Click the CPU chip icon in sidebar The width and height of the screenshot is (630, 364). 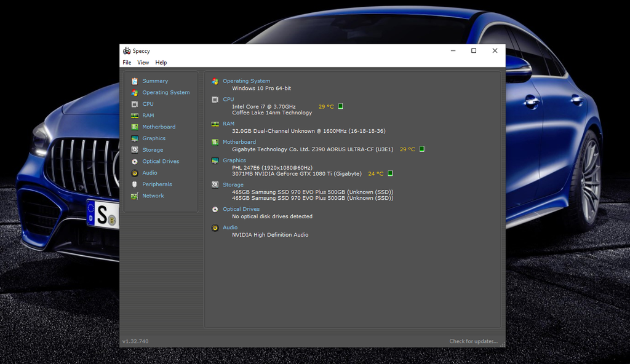(135, 104)
